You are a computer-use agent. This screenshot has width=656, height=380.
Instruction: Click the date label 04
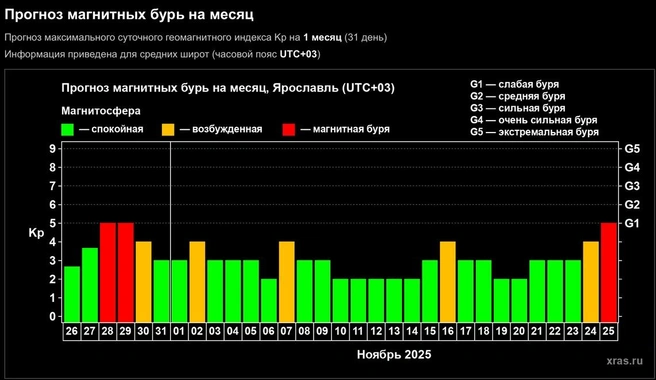[x=233, y=331]
